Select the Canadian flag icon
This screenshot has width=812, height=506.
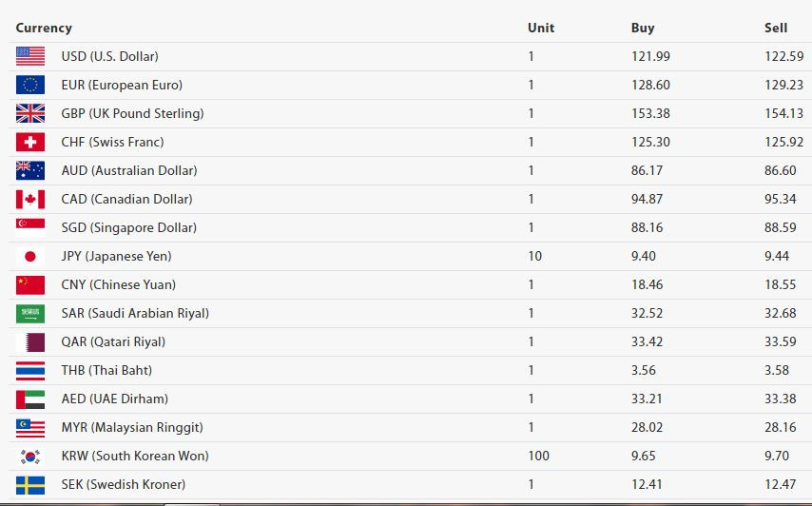tap(30, 199)
